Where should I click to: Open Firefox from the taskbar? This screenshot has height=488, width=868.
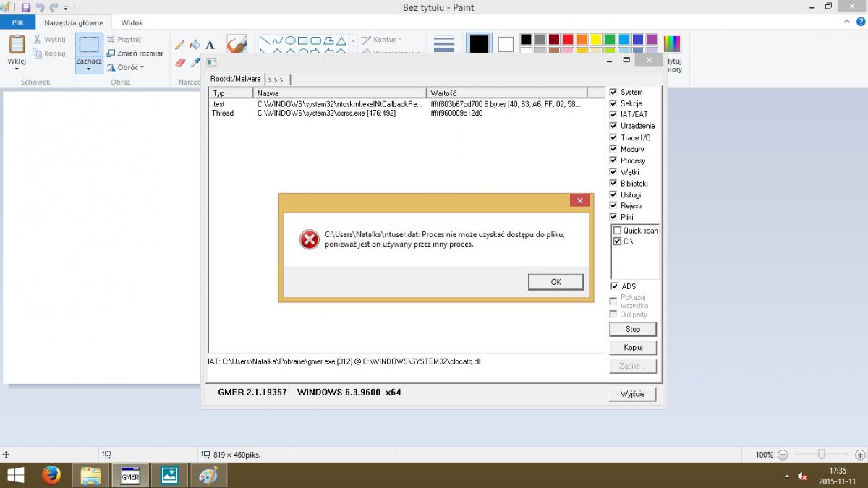point(51,475)
